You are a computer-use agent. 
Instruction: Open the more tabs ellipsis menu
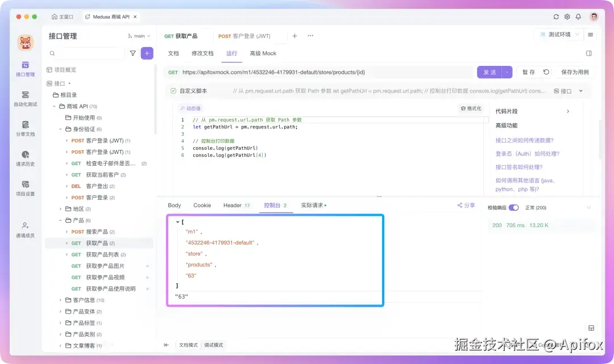pos(310,36)
